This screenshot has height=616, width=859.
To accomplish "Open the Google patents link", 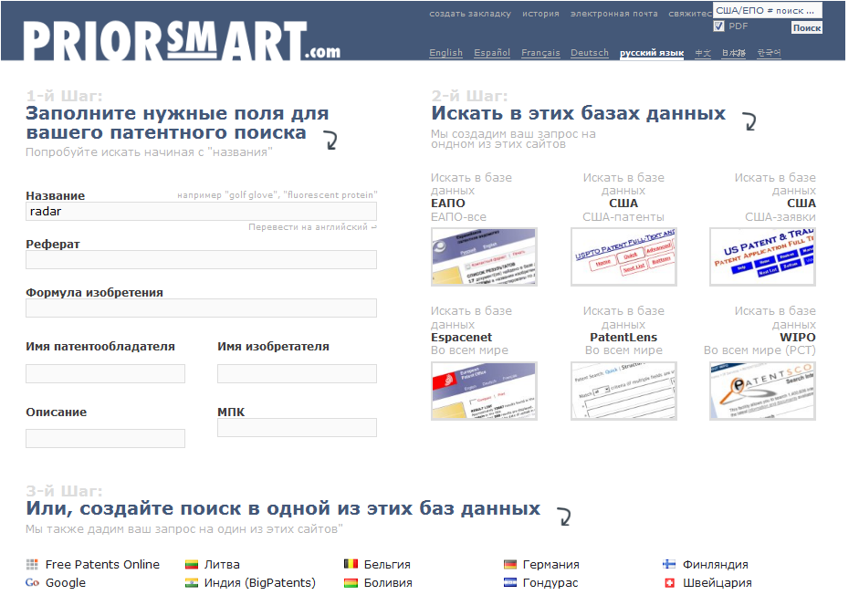I will click(66, 582).
